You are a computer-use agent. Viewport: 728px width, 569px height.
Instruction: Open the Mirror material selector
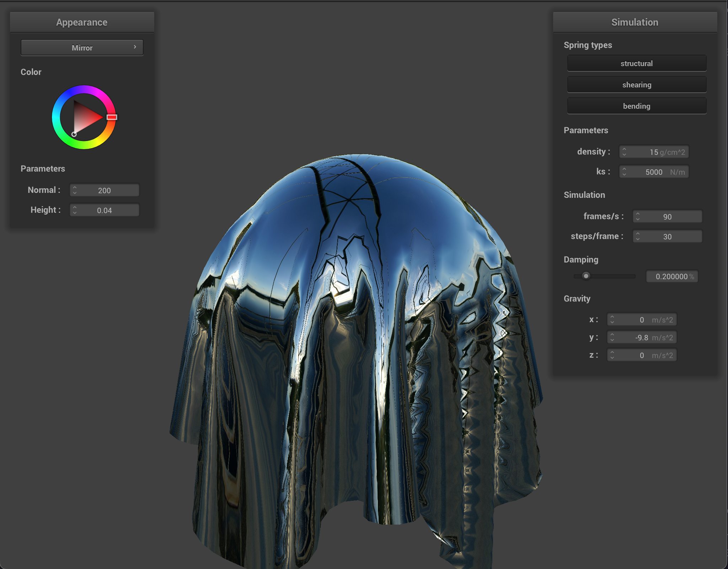(82, 47)
